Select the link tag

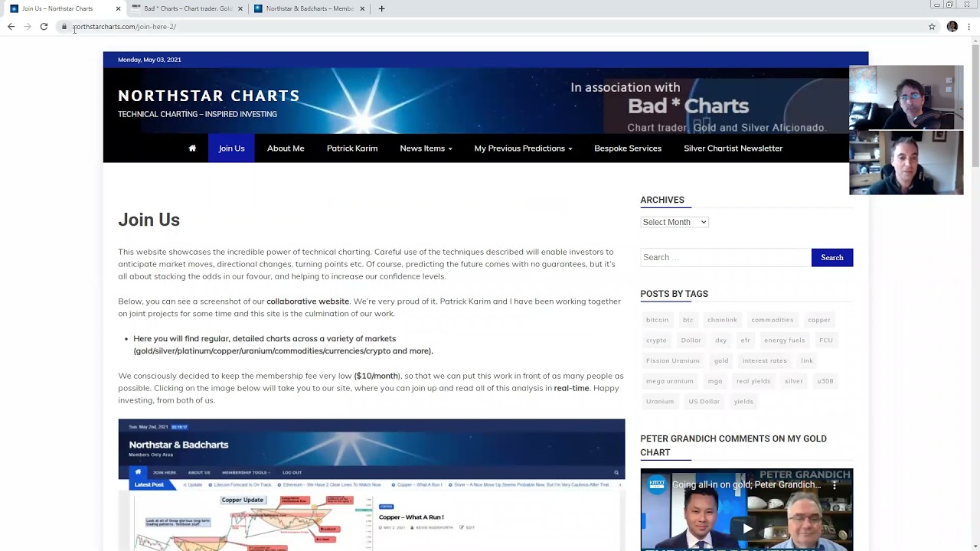[x=807, y=360]
